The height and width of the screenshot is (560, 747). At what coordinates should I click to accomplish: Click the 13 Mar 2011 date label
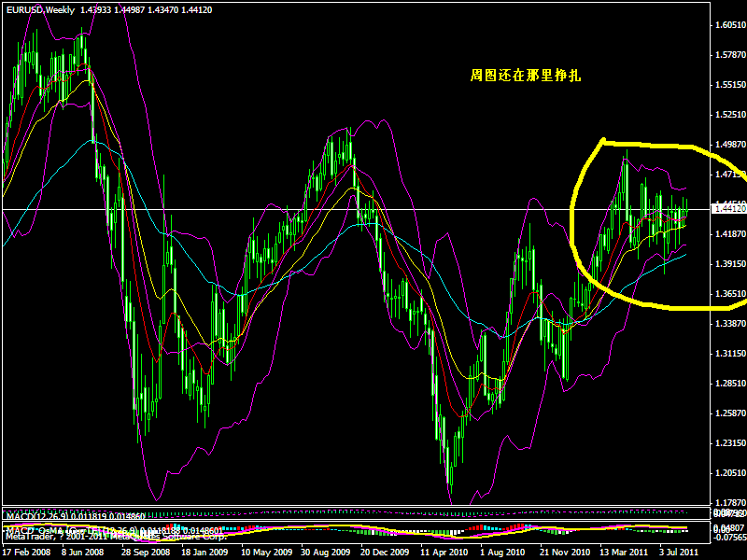tap(625, 553)
